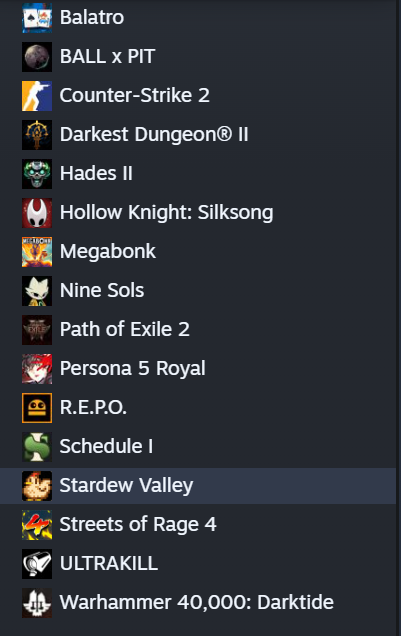Click the Stardew Valley chicken icon

pos(37,486)
